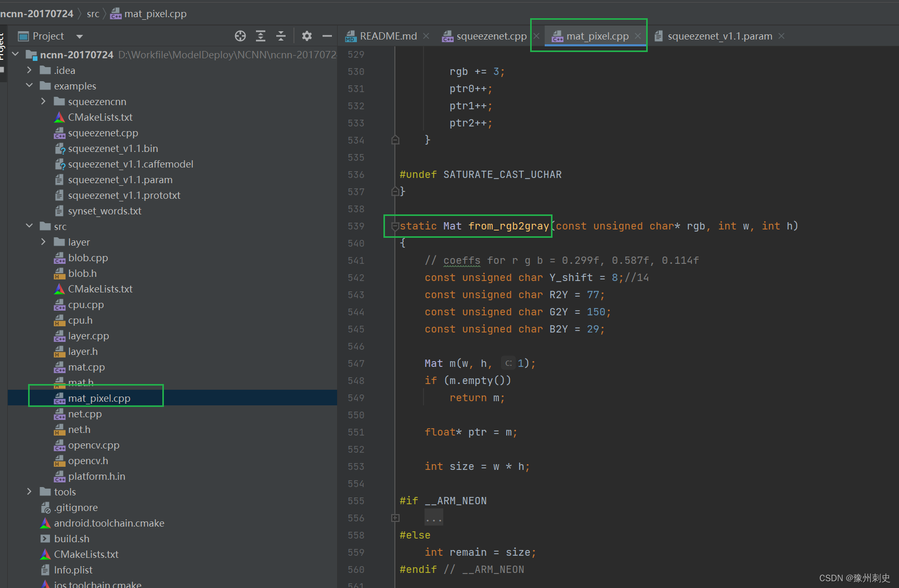Screen dimensions: 899x588
Task: Click the SATURATE_CAST_UCHAR macro name
Action: point(502,174)
